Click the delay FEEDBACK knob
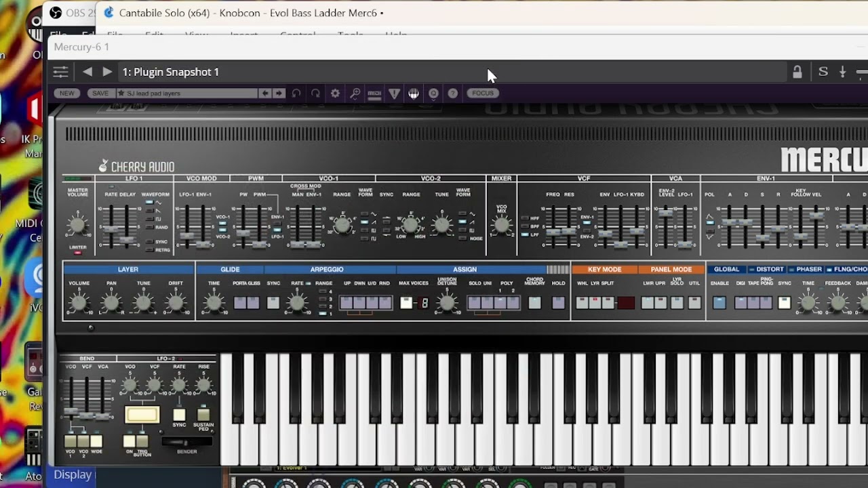 [838, 303]
